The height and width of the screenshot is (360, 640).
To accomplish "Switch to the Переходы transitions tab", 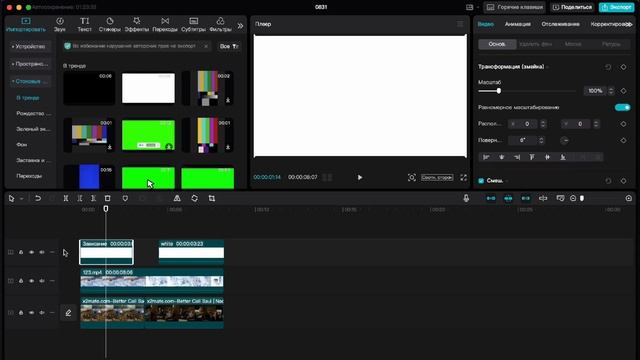I will pos(165,24).
